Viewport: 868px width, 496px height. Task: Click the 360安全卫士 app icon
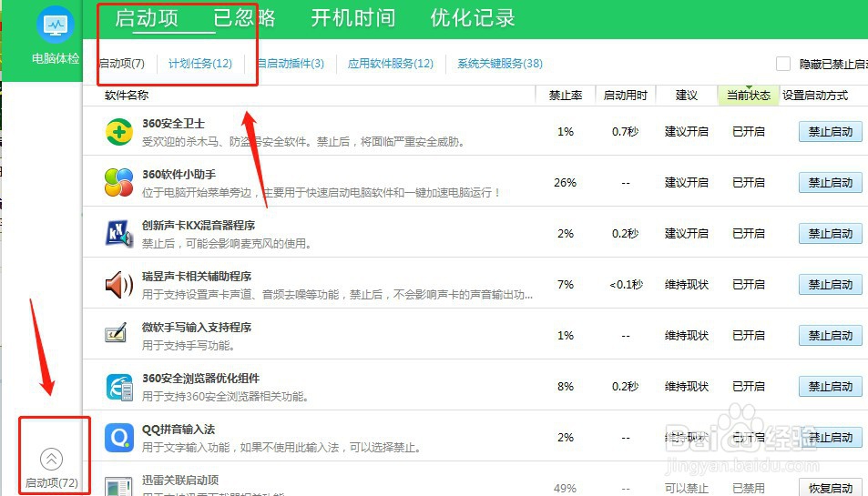(x=119, y=132)
